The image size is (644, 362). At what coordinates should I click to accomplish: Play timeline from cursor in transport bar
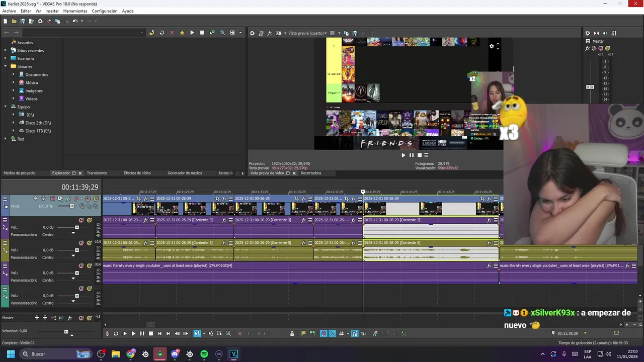133,333
